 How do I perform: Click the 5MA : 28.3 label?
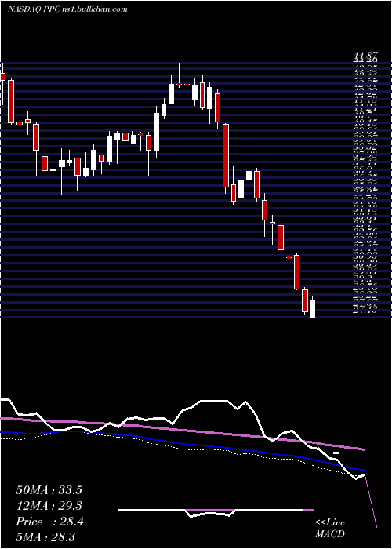pyautogui.click(x=45, y=536)
